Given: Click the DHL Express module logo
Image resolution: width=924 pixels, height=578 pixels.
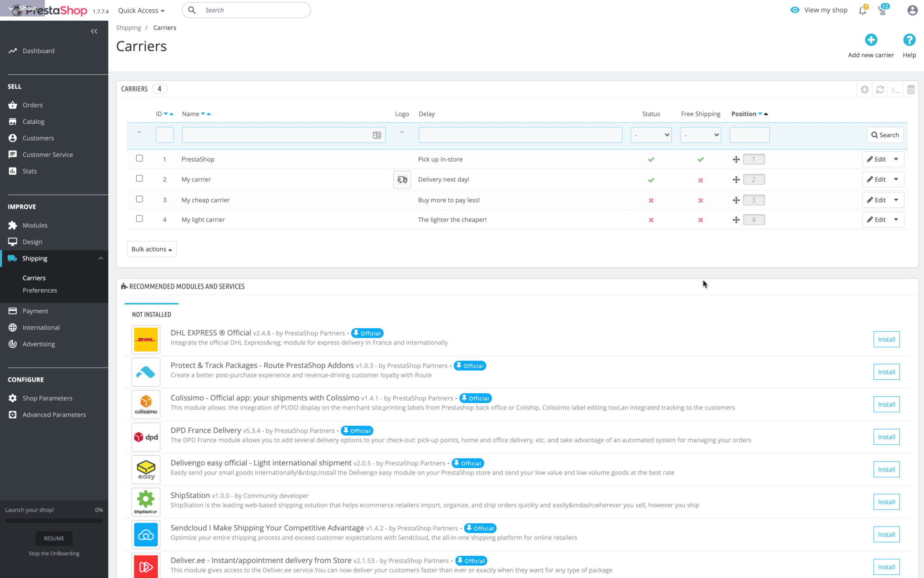Looking at the screenshot, I should pyautogui.click(x=146, y=340).
